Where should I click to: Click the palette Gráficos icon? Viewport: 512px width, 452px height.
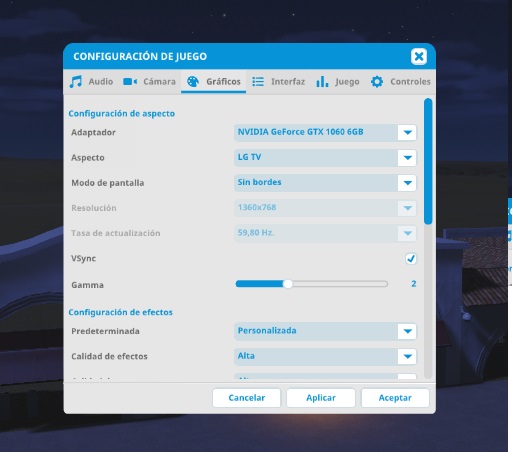point(193,81)
